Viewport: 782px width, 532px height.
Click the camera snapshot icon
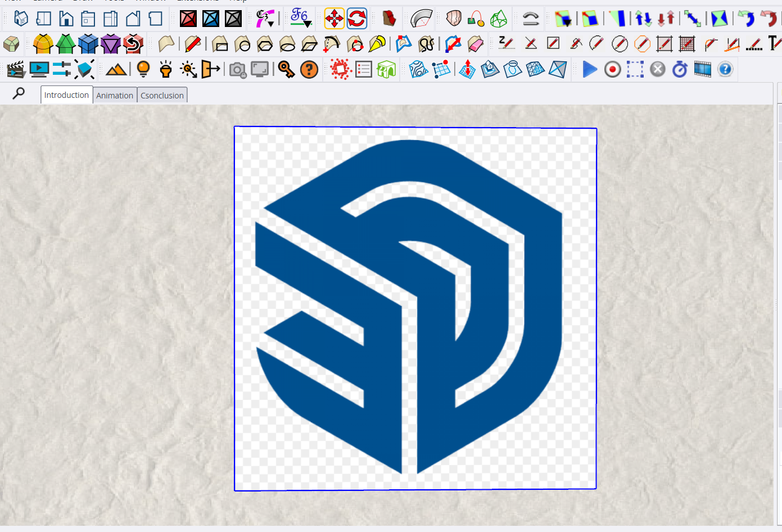tap(238, 69)
